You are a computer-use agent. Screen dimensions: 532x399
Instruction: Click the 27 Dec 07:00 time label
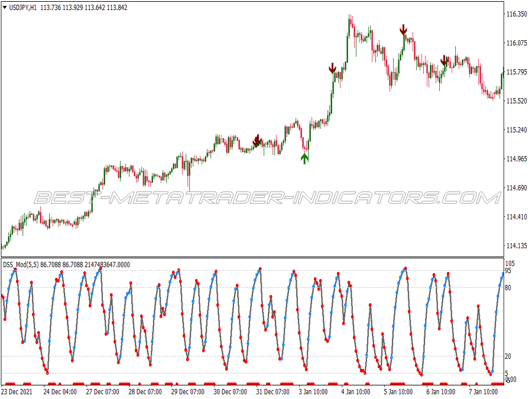tap(102, 392)
